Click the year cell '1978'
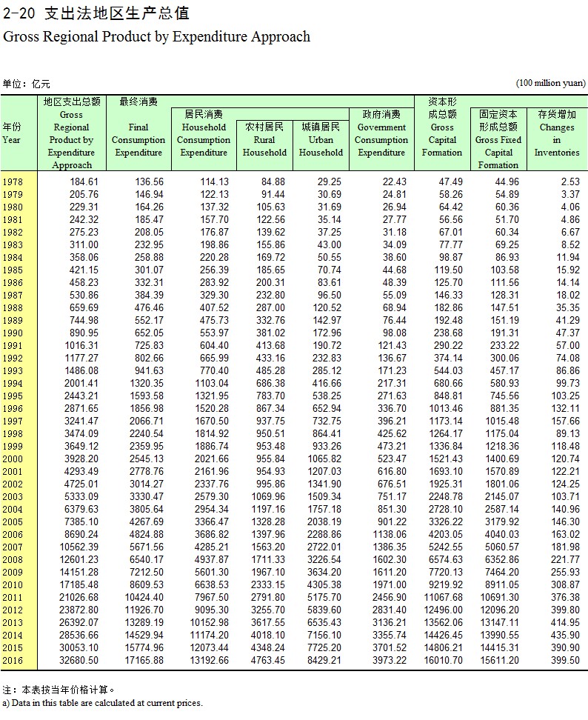Viewport: 588px width, 720px height. click(13, 182)
